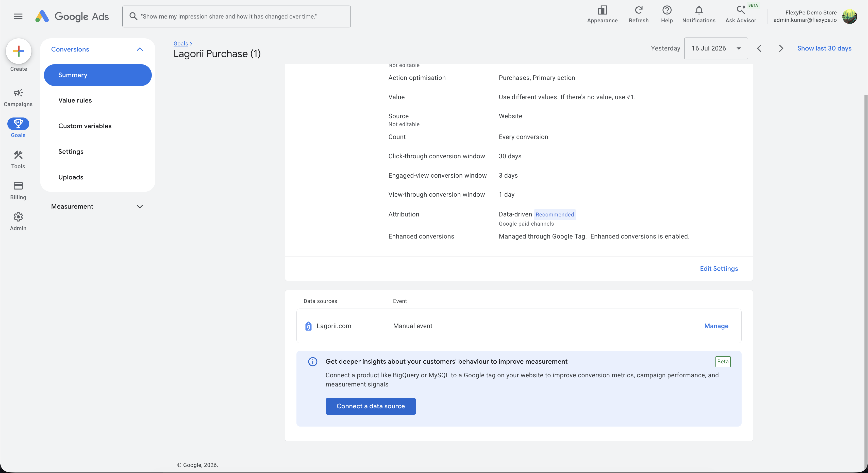The height and width of the screenshot is (473, 868).
Task: Click the Goals breadcrumb link
Action: coord(181,43)
